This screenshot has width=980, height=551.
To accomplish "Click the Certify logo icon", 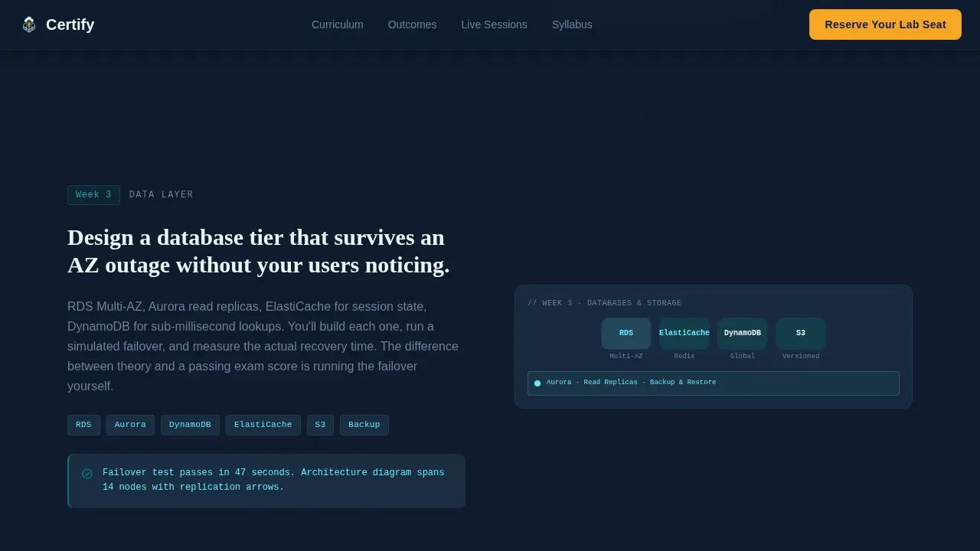I will coord(29,24).
